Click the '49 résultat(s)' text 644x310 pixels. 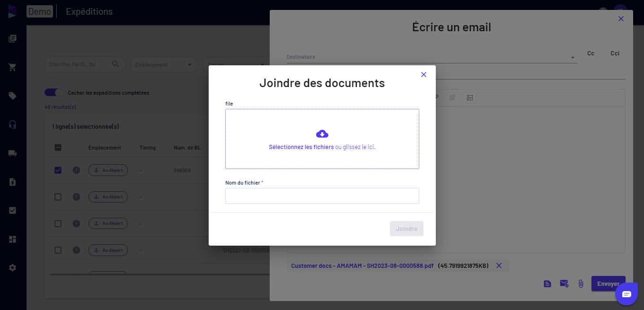click(x=61, y=107)
